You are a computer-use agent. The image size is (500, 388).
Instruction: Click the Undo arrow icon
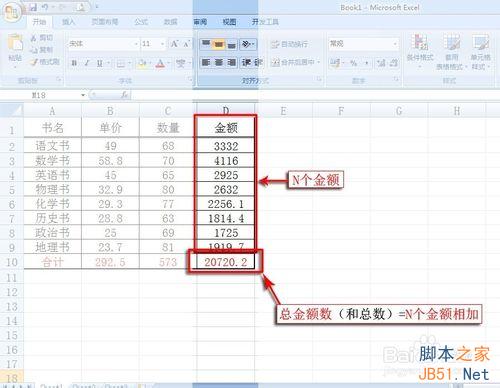click(x=46, y=7)
